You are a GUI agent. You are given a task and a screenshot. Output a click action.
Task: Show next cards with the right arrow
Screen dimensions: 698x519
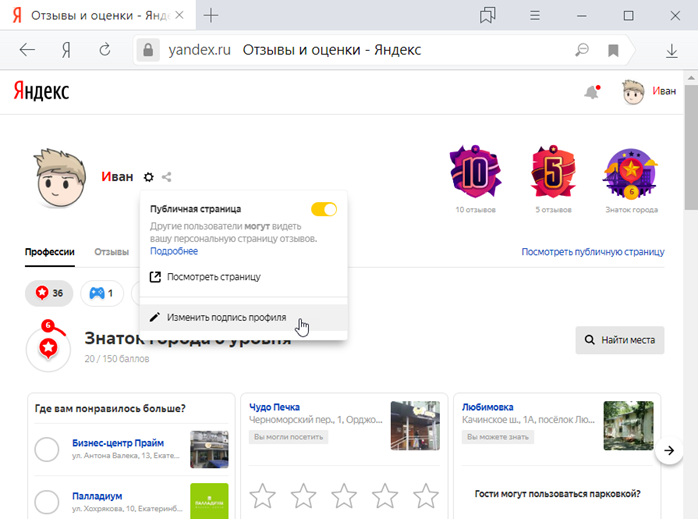(x=669, y=450)
